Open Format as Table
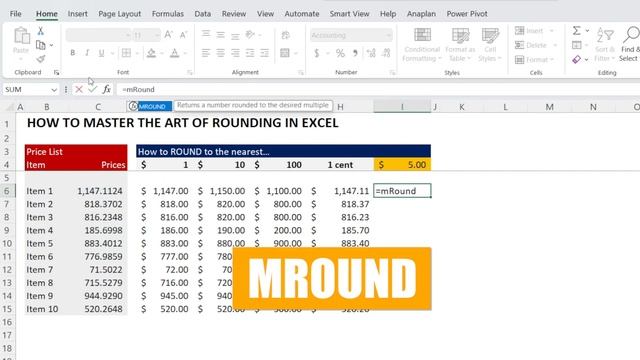This screenshot has width=640, height=360. (x=460, y=45)
